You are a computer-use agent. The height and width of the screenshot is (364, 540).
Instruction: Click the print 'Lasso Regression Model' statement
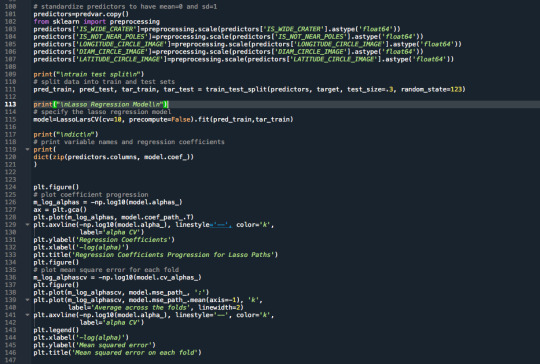tap(101, 104)
